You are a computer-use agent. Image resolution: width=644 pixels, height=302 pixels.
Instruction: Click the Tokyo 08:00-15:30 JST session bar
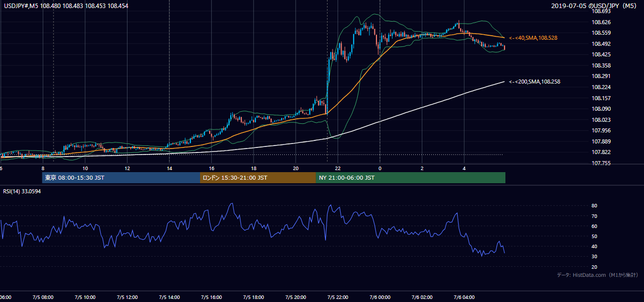tap(121, 178)
